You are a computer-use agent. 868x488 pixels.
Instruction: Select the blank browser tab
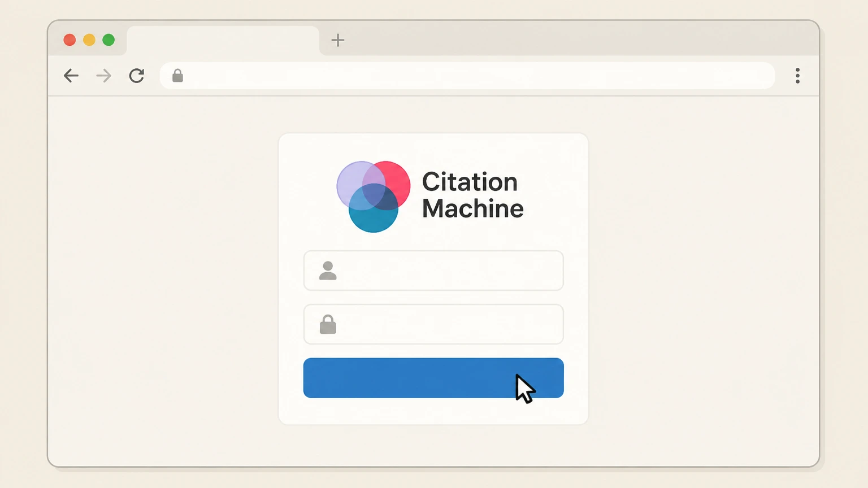223,41
